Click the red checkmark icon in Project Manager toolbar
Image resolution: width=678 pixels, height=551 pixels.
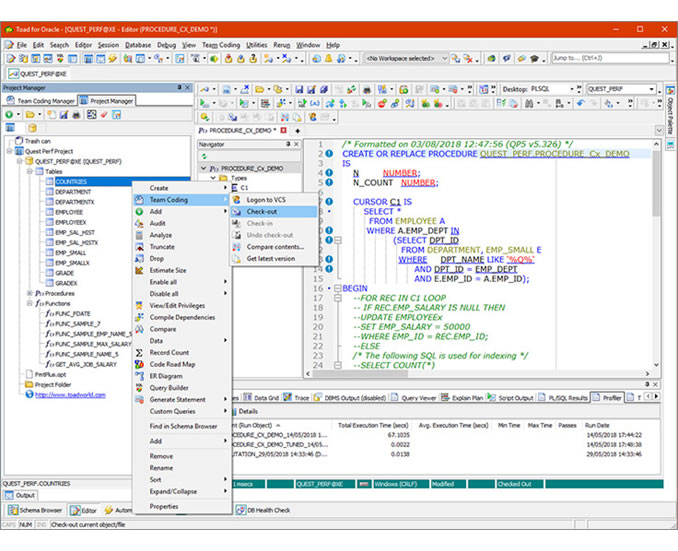click(104, 115)
